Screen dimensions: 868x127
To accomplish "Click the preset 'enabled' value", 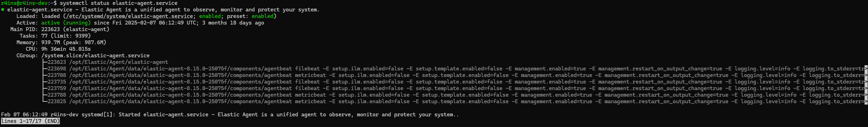I will tap(262, 16).
